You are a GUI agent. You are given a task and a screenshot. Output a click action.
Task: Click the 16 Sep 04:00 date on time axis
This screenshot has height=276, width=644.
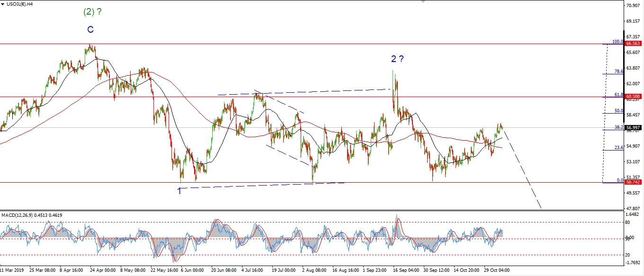click(407, 270)
